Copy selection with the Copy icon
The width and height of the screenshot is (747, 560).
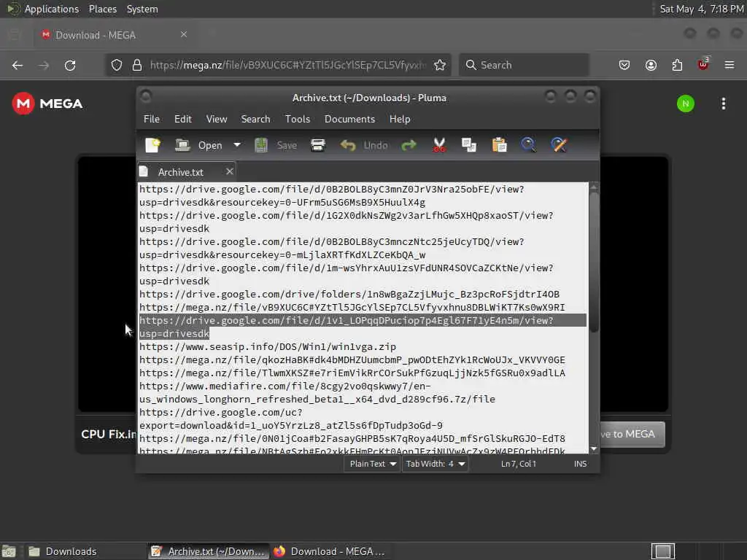469,145
